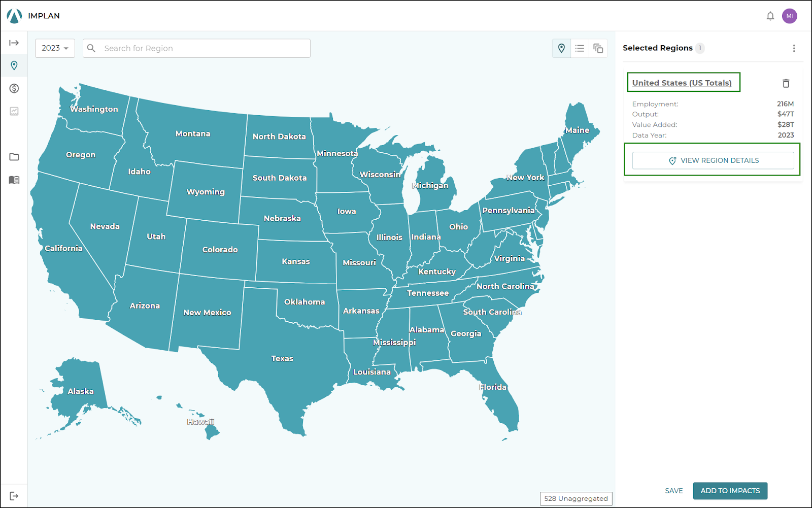Click the Selected Regions count badge
The image size is (812, 508).
(700, 48)
